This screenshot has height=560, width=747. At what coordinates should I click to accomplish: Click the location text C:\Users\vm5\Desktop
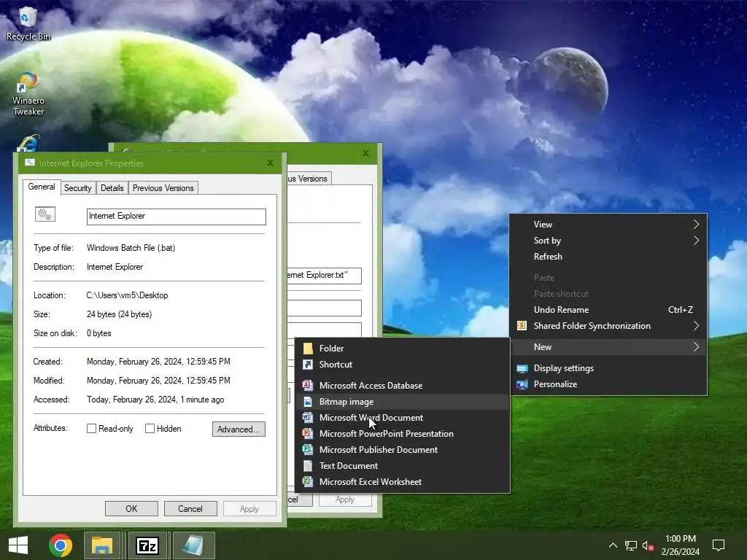[127, 295]
